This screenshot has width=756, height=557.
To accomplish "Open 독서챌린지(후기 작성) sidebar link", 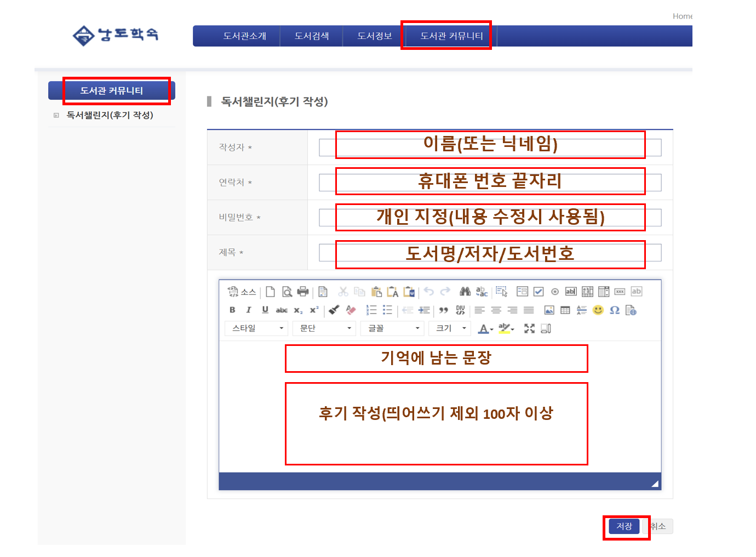I will pos(110,115).
